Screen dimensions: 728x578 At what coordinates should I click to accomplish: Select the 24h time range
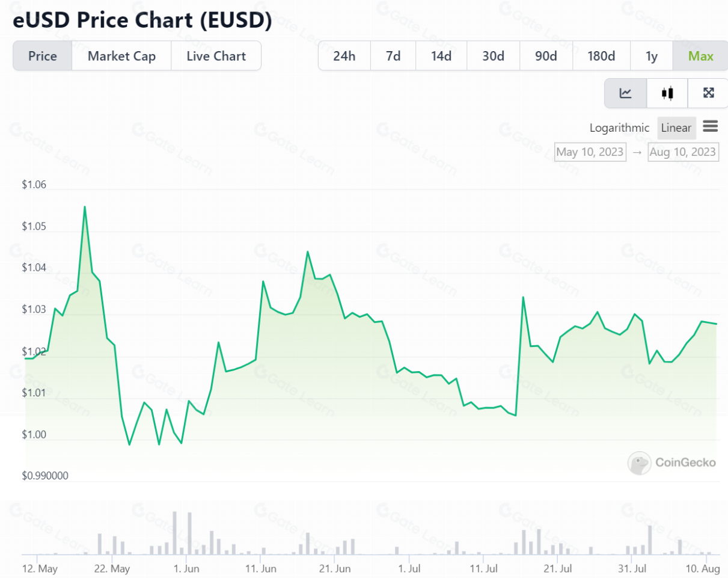point(344,57)
